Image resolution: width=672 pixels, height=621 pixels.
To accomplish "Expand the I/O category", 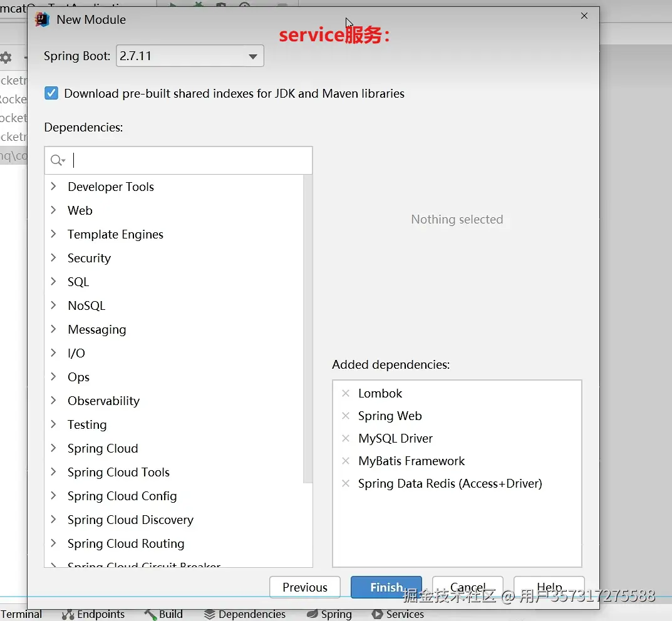I will pyautogui.click(x=54, y=352).
